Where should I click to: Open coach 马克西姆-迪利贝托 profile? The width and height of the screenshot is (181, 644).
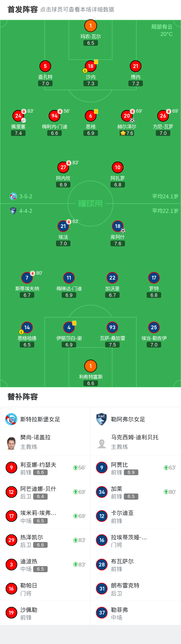coord(136,442)
